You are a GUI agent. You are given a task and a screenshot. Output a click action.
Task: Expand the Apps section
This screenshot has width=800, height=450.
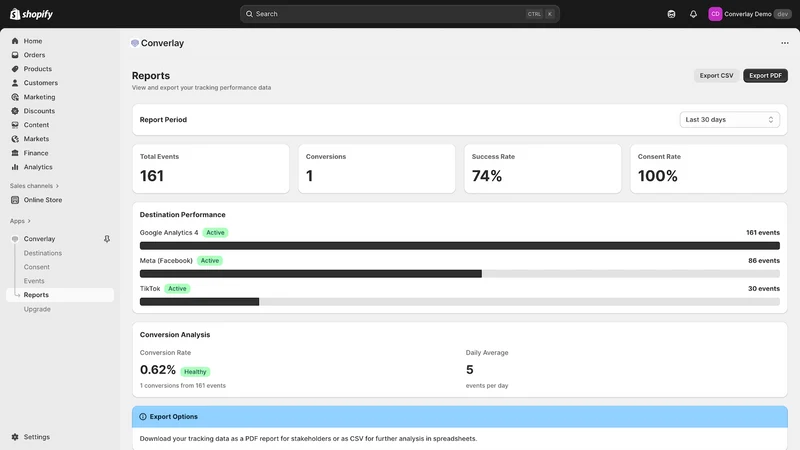coord(20,221)
